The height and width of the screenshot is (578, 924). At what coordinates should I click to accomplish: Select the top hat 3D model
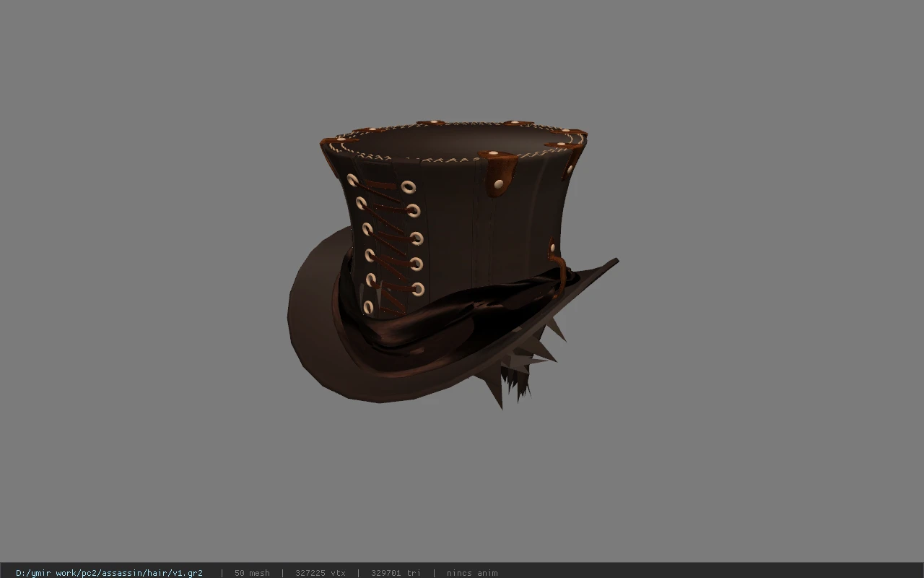coord(453,264)
